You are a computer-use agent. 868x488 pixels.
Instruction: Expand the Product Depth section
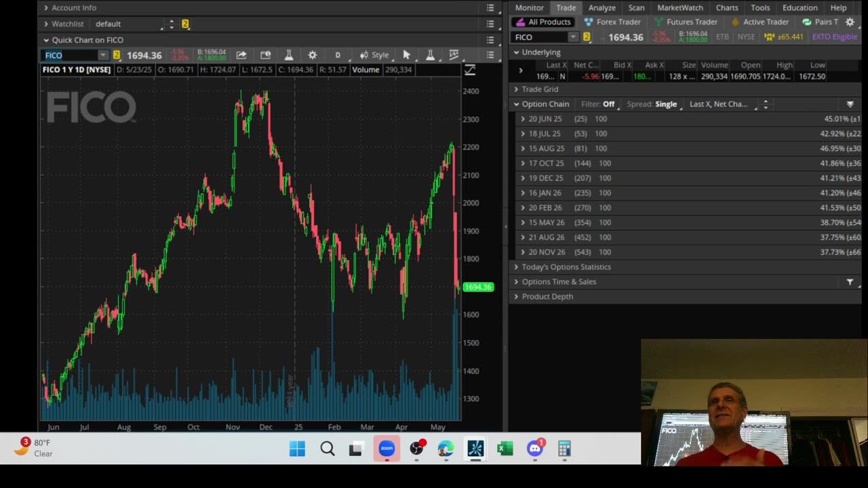point(516,297)
